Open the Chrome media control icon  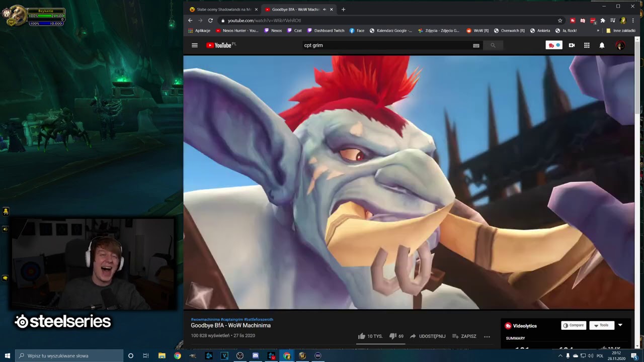click(613, 21)
